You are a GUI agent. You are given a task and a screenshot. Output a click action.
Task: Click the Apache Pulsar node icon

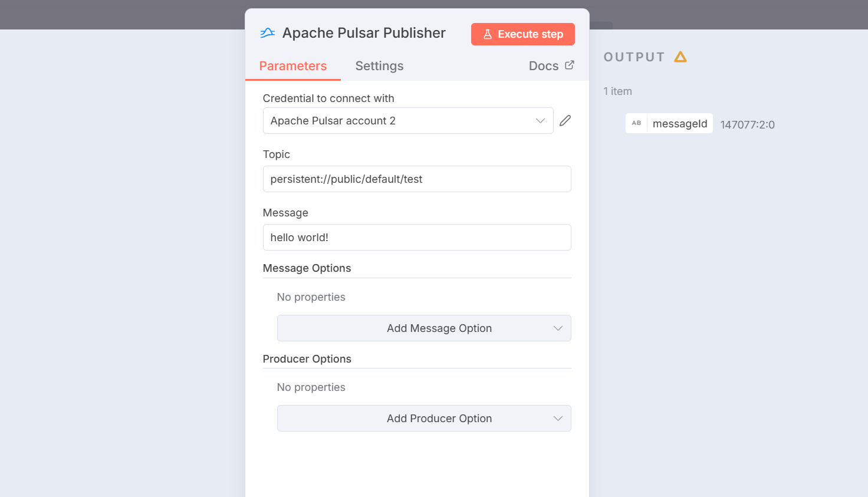(268, 33)
